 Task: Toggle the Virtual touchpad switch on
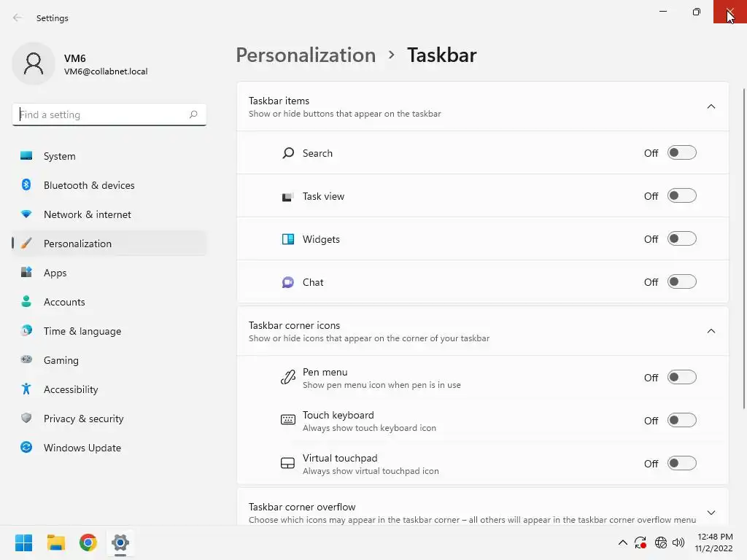[x=682, y=463]
